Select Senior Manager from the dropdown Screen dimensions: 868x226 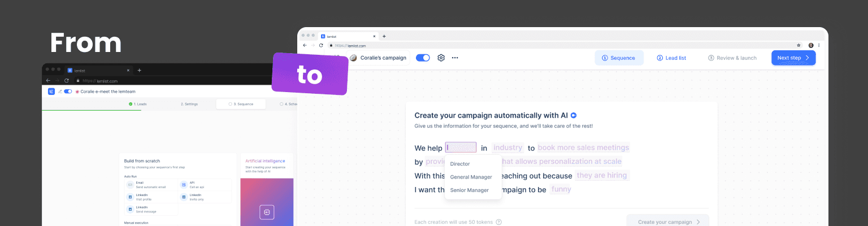point(469,190)
